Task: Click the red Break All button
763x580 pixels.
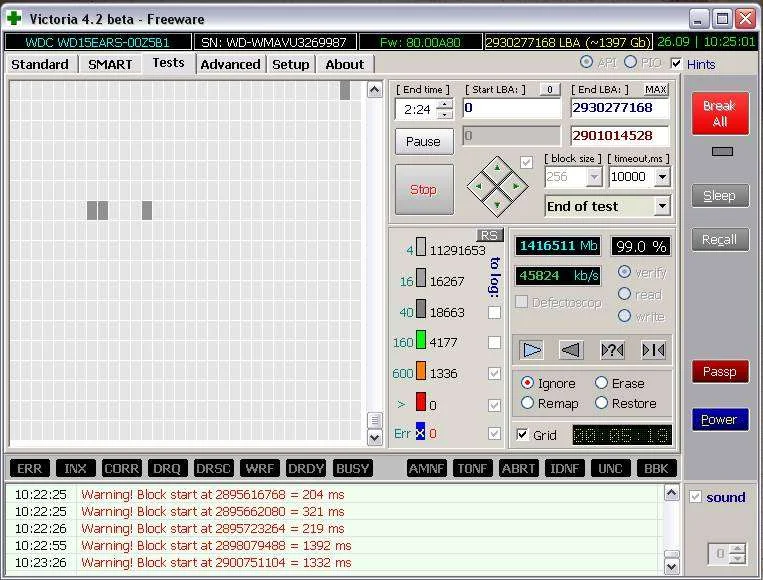Action: pos(720,113)
